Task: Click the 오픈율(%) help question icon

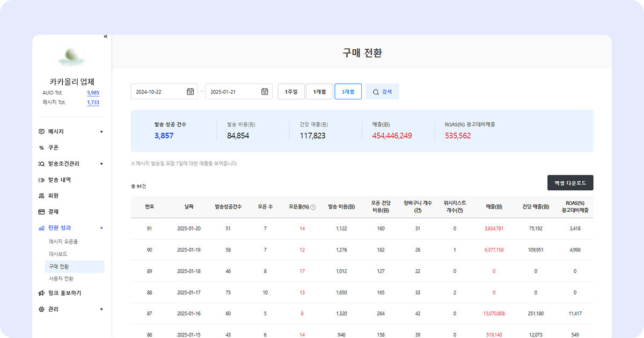Action: pyautogui.click(x=313, y=207)
